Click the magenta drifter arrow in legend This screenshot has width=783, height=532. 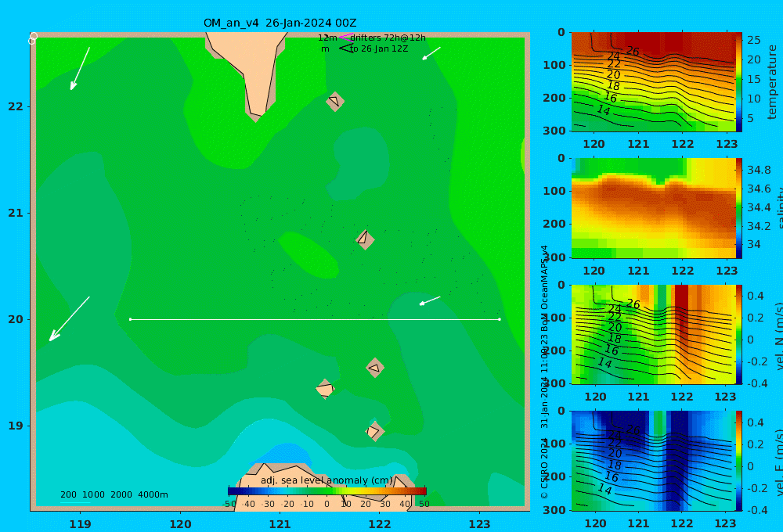pos(345,38)
